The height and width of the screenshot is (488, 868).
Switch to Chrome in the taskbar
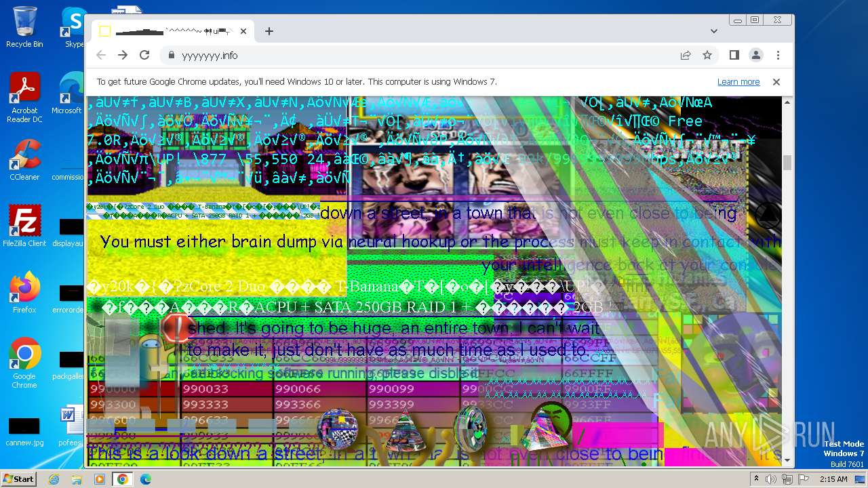123,479
